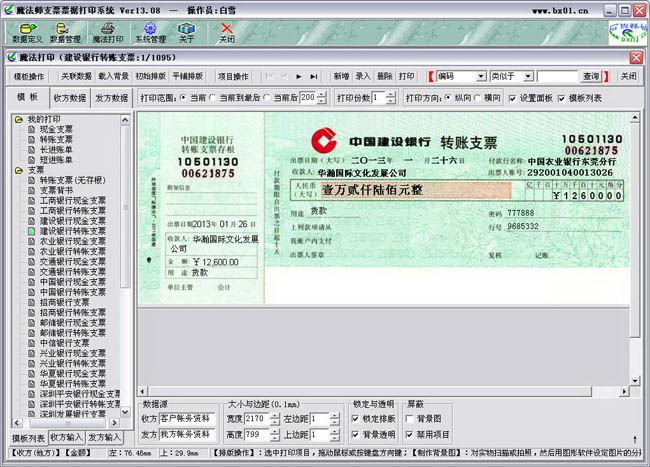Click the 载入背景 button
Image resolution: width=650 pixels, height=467 pixels.
point(113,76)
